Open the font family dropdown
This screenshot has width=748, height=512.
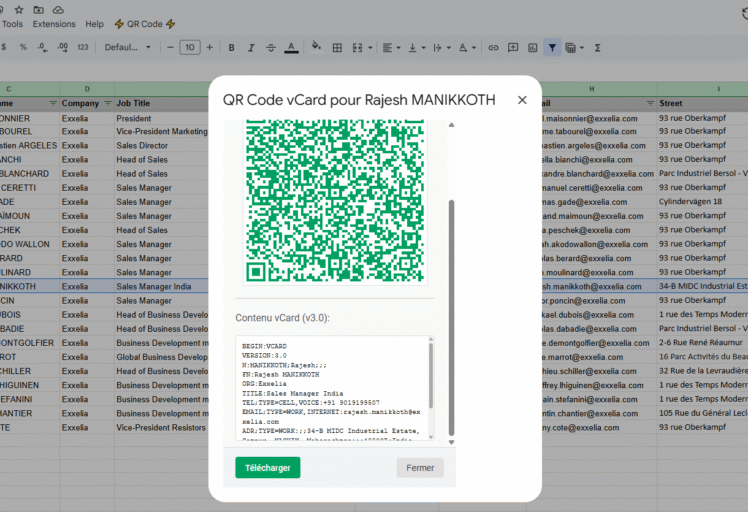pos(127,47)
